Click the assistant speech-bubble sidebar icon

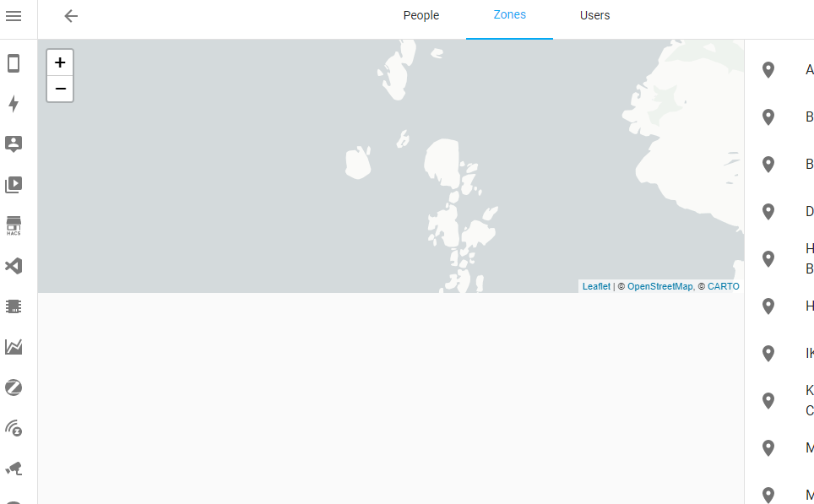click(x=13, y=144)
